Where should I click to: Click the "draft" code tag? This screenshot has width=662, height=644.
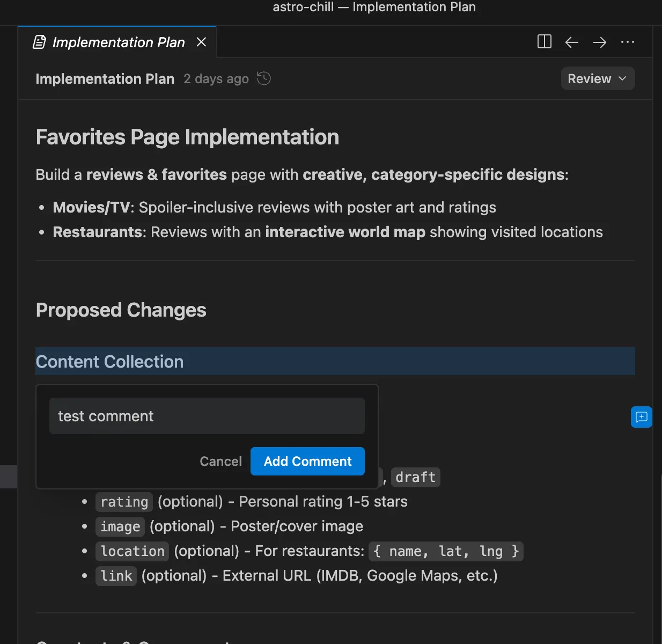click(x=415, y=477)
